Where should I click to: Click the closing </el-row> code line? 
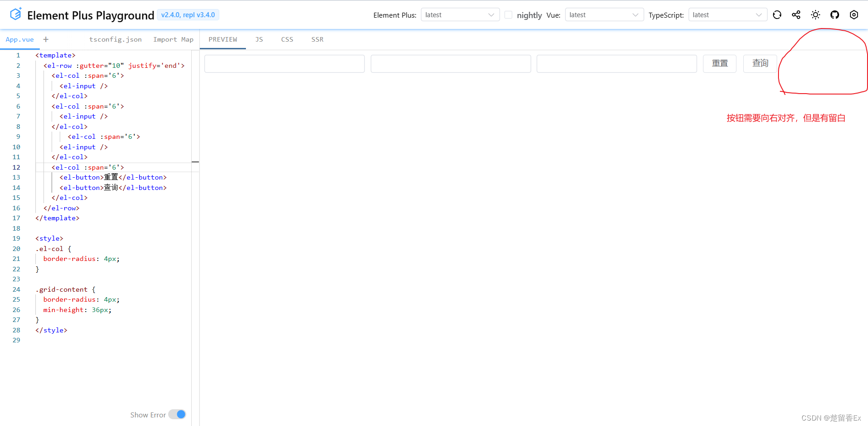(61, 208)
